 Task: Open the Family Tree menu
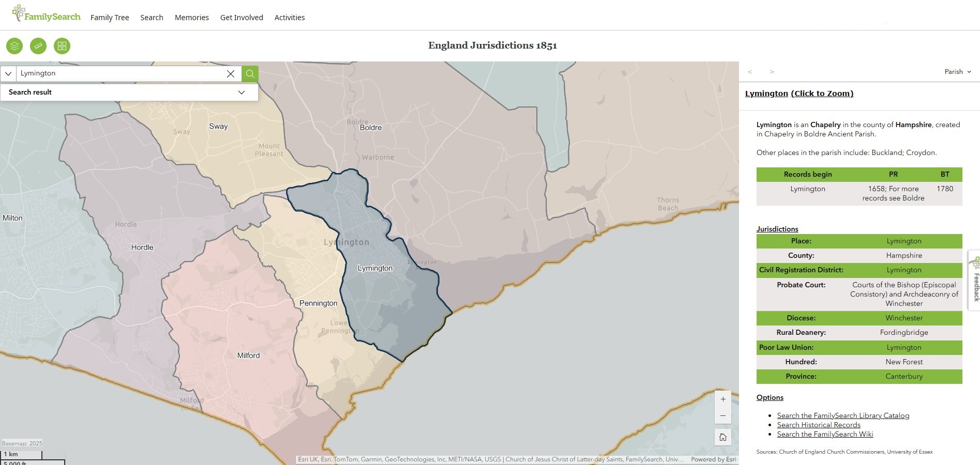coord(110,18)
